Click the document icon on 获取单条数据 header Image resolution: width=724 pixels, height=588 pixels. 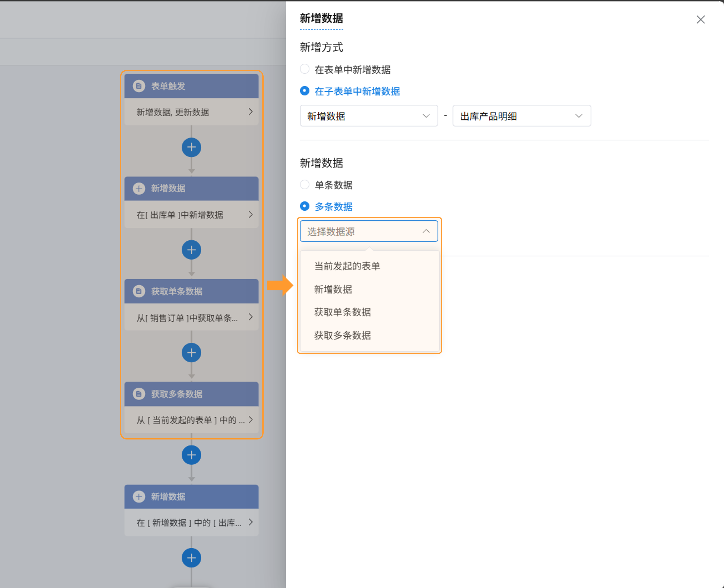tap(139, 291)
